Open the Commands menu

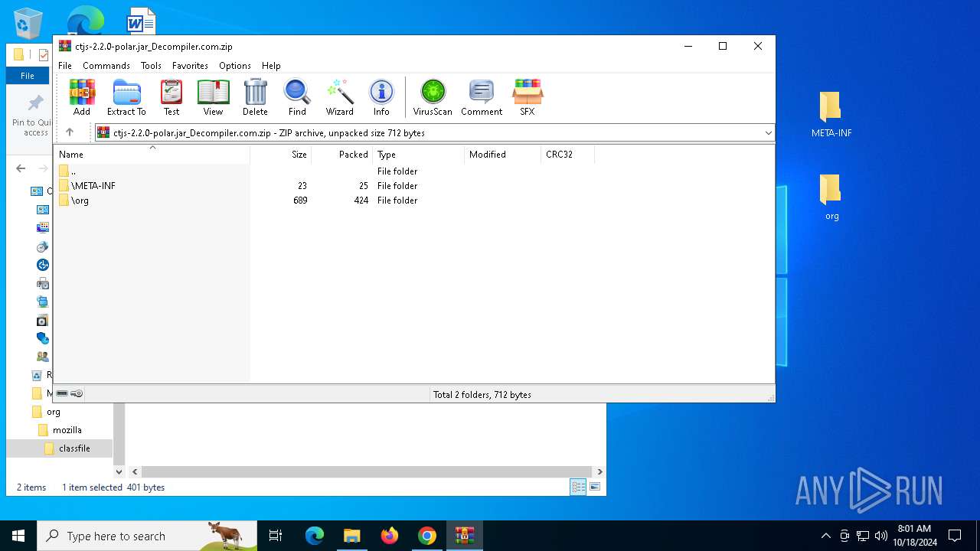106,66
